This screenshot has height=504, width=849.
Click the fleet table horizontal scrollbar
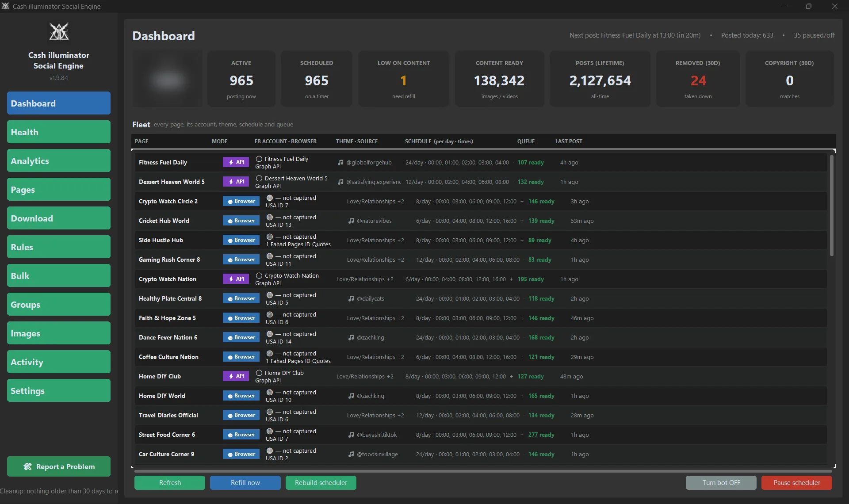(x=483, y=471)
